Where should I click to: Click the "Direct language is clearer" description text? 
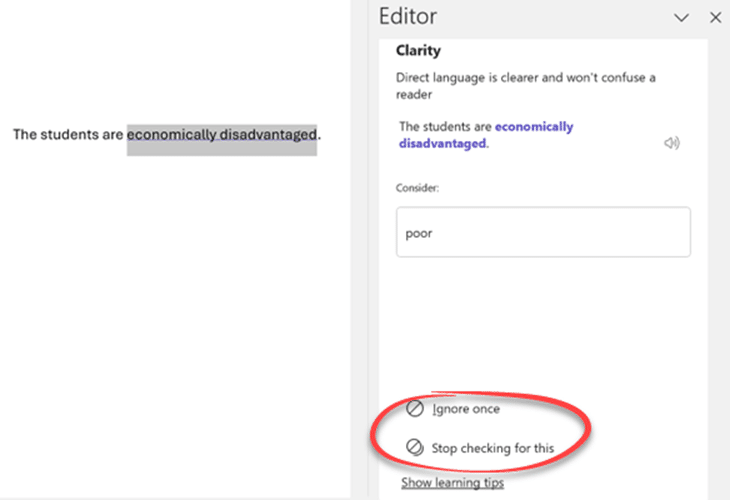(526, 86)
